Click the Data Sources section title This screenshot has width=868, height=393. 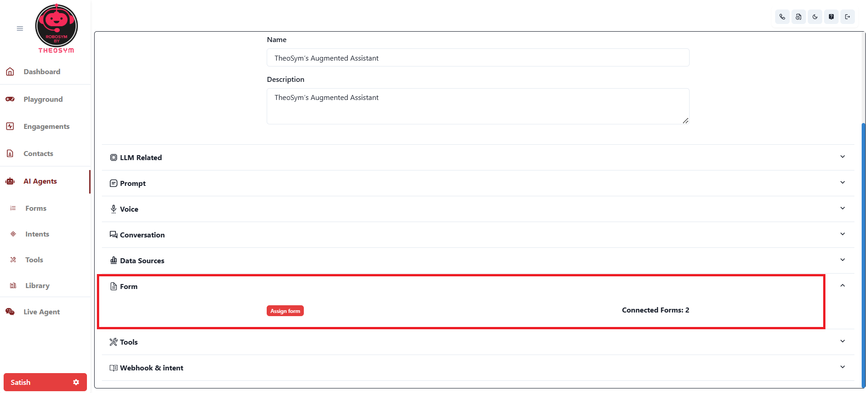point(142,260)
